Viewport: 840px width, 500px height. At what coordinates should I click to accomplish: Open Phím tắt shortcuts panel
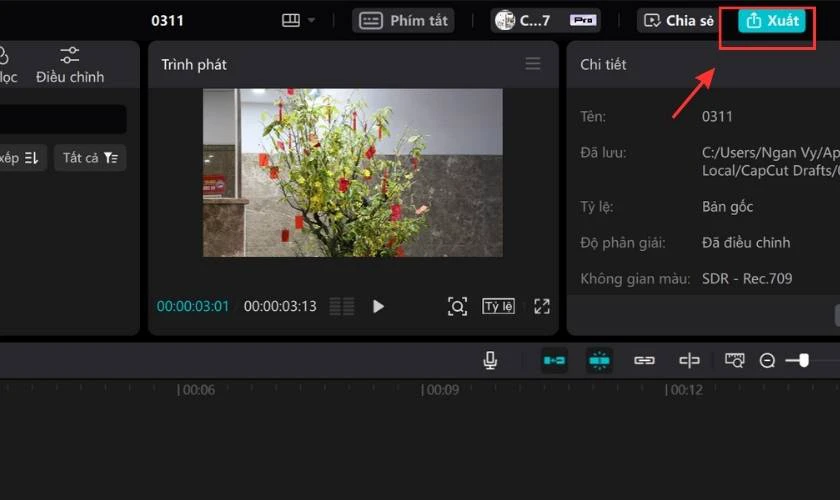click(x=403, y=21)
